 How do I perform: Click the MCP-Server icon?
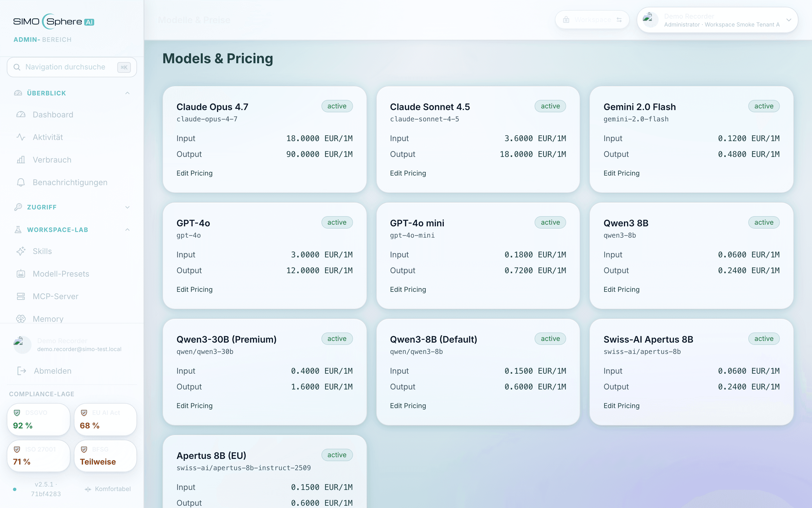tap(21, 296)
